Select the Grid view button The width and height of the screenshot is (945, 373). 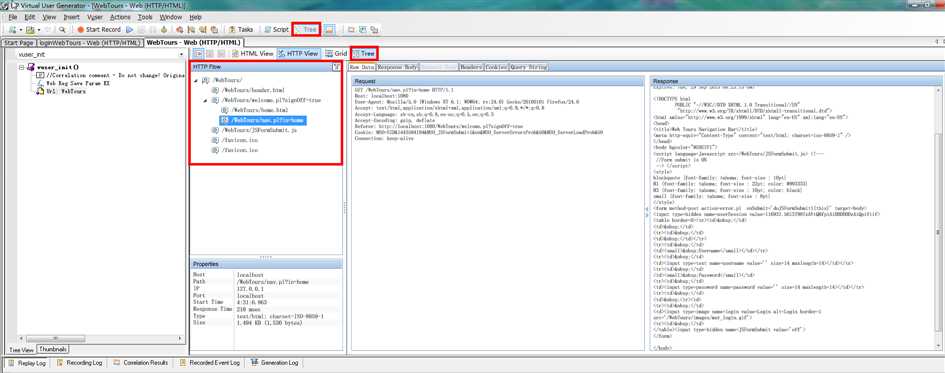[336, 54]
